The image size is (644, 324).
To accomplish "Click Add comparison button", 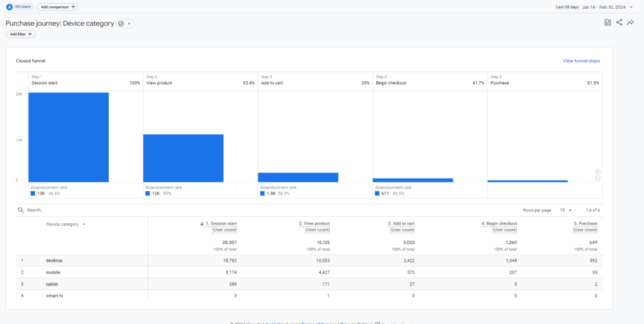I will (x=57, y=7).
